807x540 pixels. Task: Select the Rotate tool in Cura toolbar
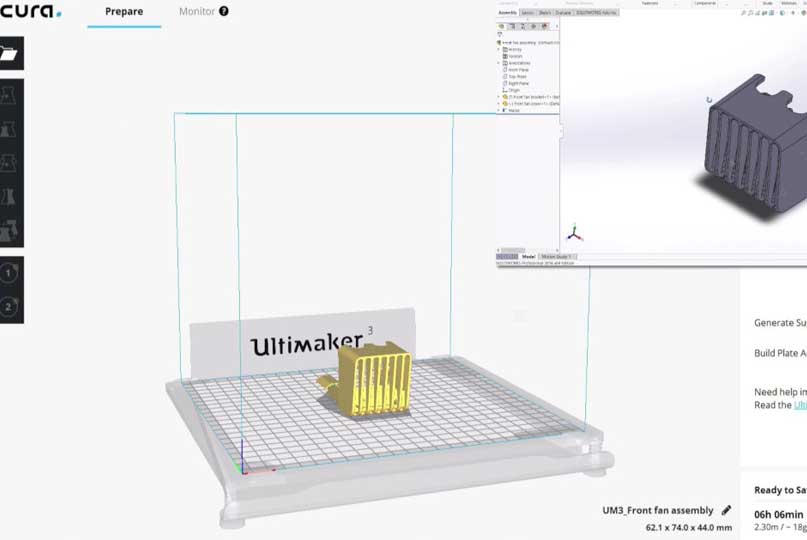tap(8, 163)
